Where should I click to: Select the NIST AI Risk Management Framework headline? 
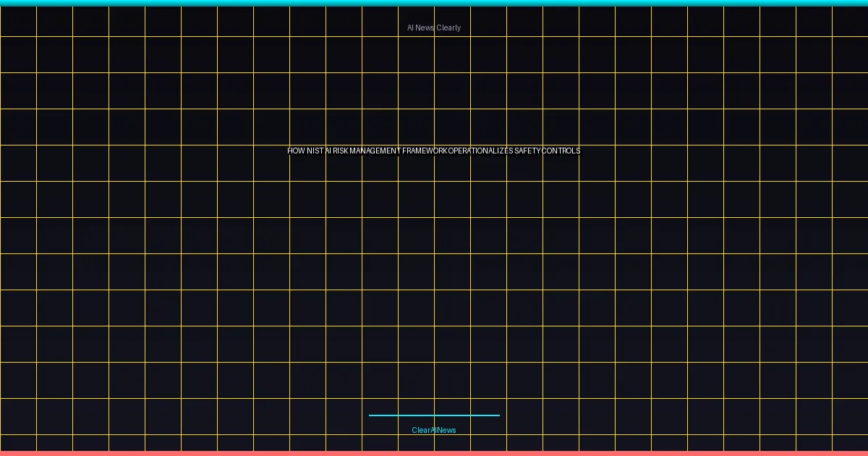(434, 151)
